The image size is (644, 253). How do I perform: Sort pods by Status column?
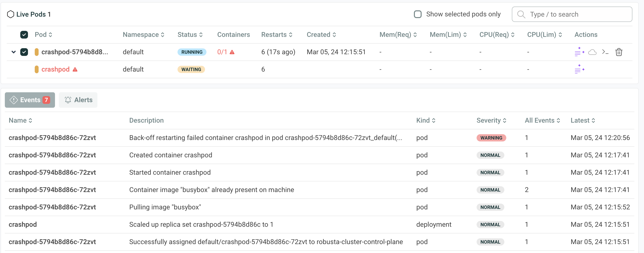click(x=190, y=34)
